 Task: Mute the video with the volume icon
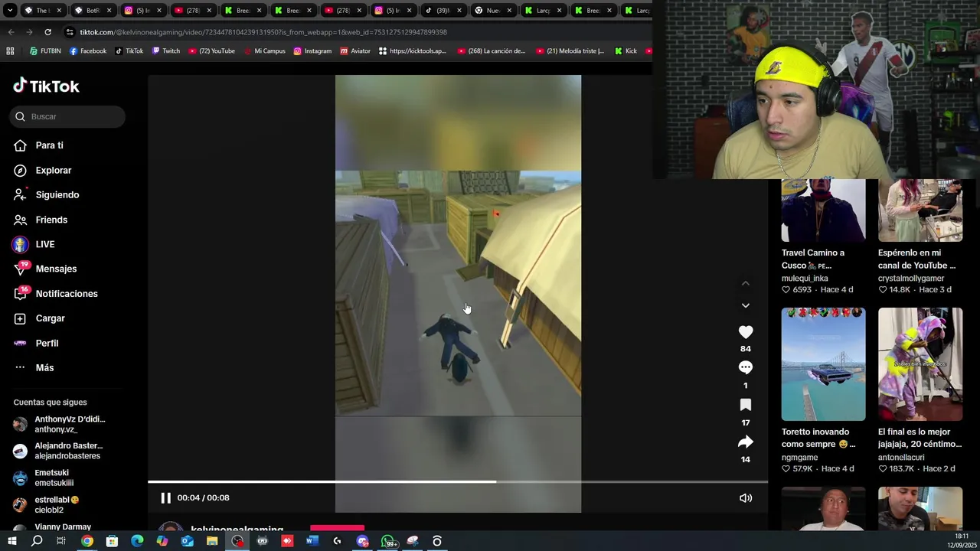(746, 497)
